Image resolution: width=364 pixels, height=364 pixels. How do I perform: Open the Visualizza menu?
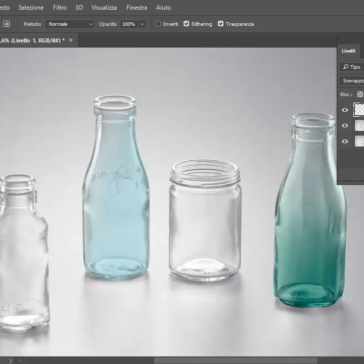(x=104, y=7)
